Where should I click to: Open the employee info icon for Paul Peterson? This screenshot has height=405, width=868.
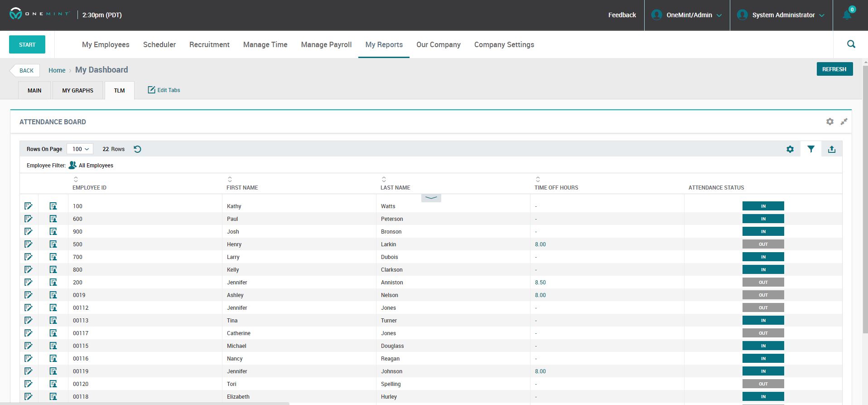pos(53,219)
